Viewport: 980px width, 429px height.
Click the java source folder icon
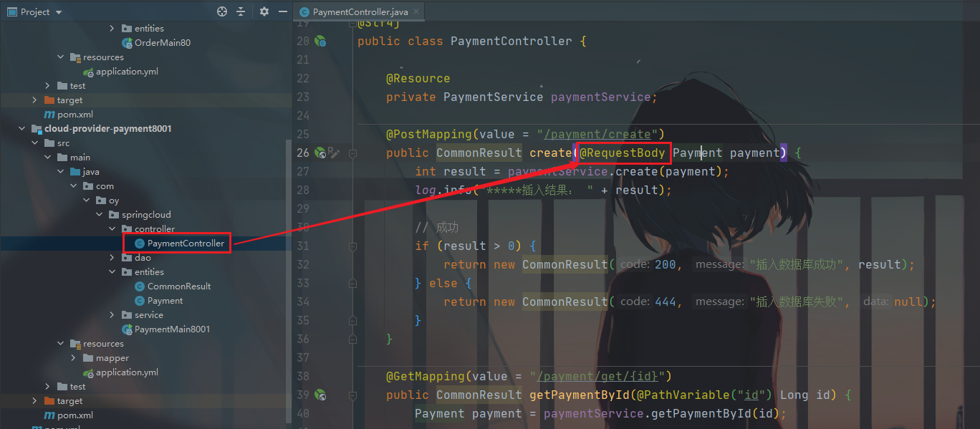click(x=75, y=172)
